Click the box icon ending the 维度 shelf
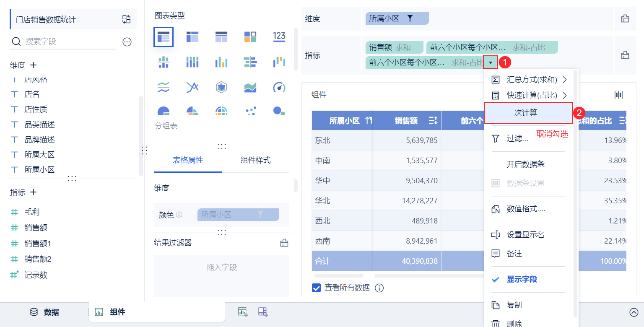The height and width of the screenshot is (327, 644). tap(625, 18)
